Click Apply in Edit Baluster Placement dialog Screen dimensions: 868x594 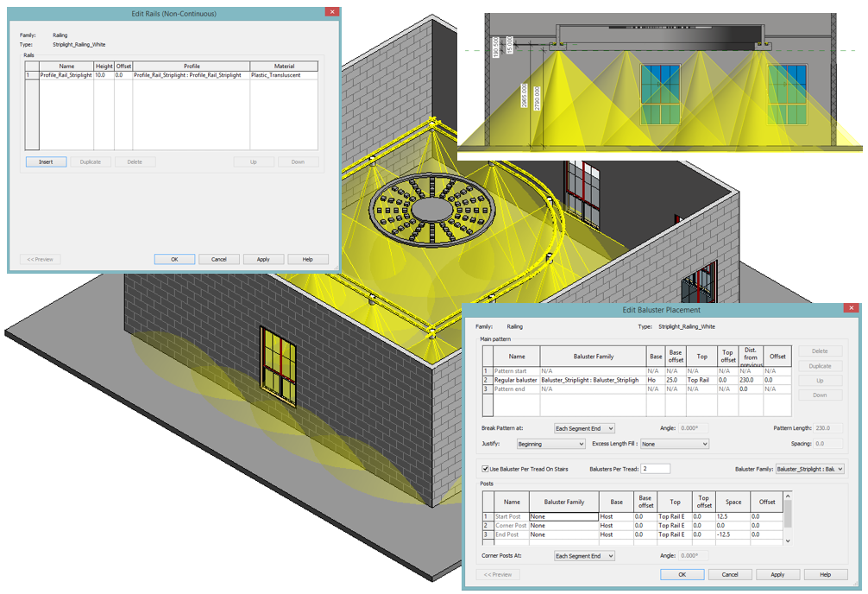point(777,575)
